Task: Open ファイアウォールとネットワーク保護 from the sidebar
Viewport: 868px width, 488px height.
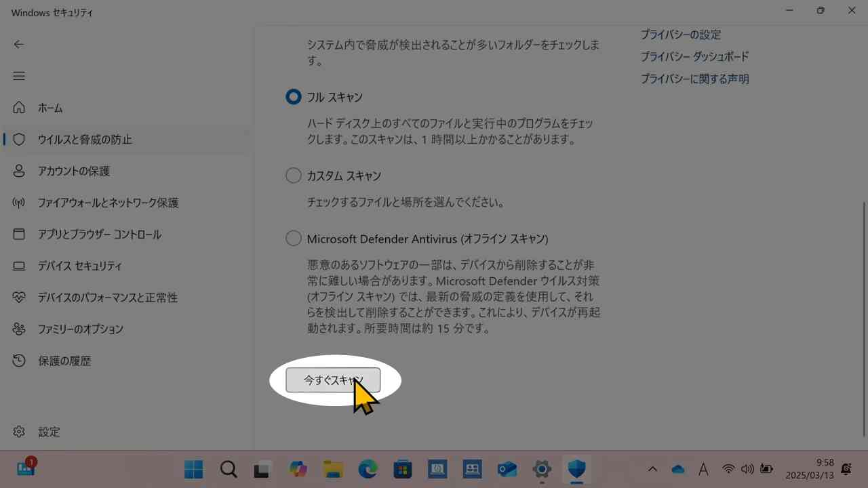Action: pos(108,203)
